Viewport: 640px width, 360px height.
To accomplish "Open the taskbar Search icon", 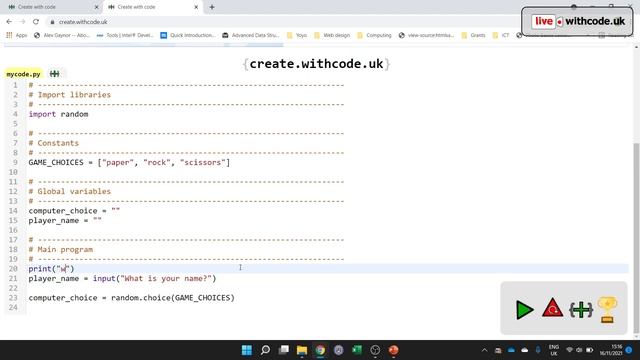I will click(x=265, y=350).
